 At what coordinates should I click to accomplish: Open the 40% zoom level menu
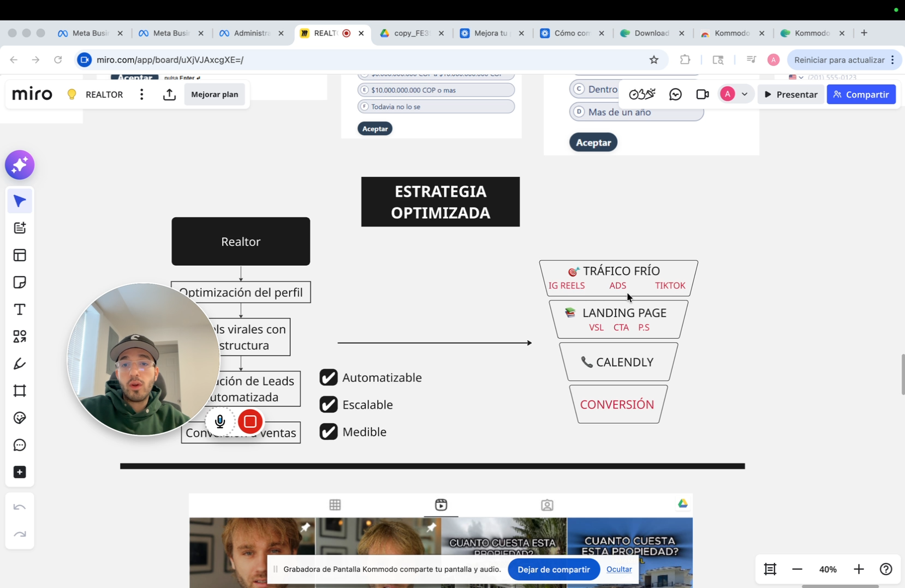click(x=827, y=569)
